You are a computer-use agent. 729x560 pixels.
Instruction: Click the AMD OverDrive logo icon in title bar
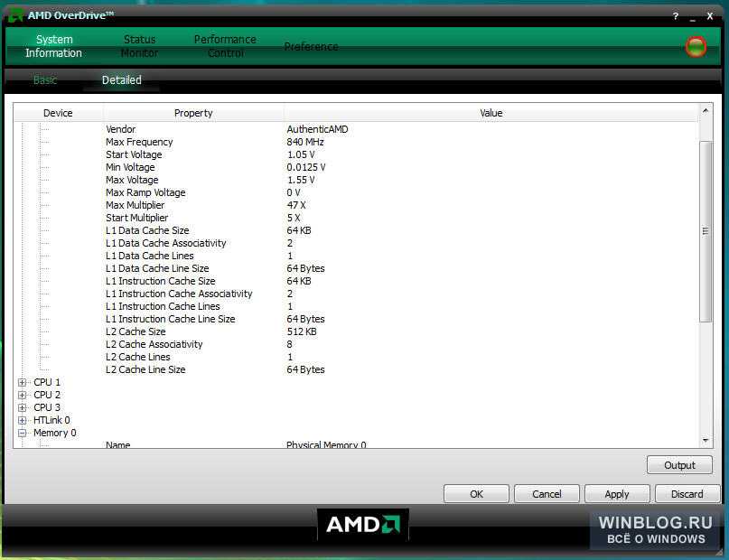15,15
